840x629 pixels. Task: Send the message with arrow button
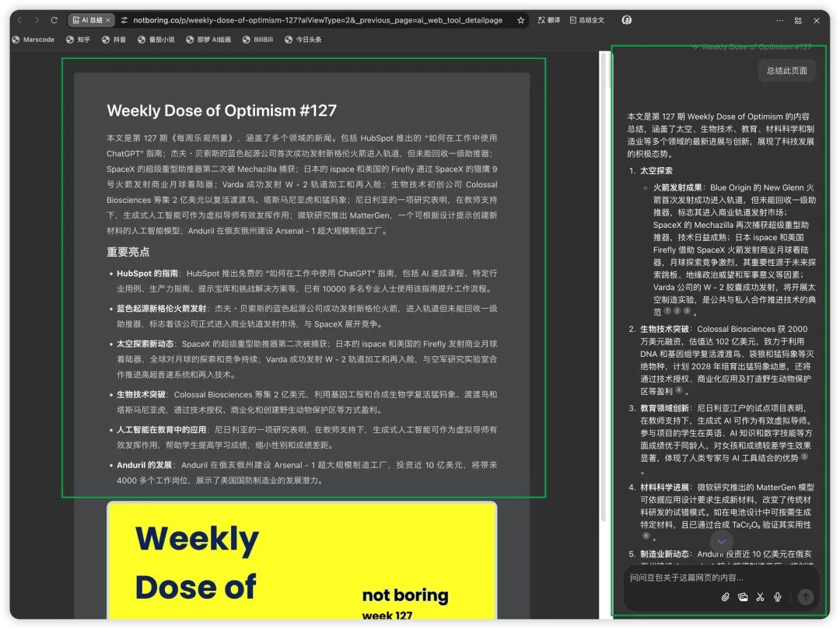(806, 597)
